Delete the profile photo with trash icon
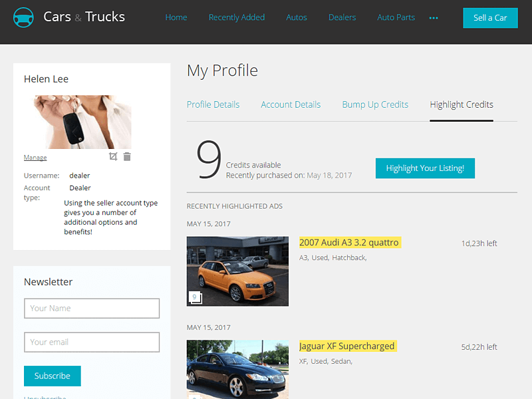This screenshot has width=532, height=399. tap(127, 156)
